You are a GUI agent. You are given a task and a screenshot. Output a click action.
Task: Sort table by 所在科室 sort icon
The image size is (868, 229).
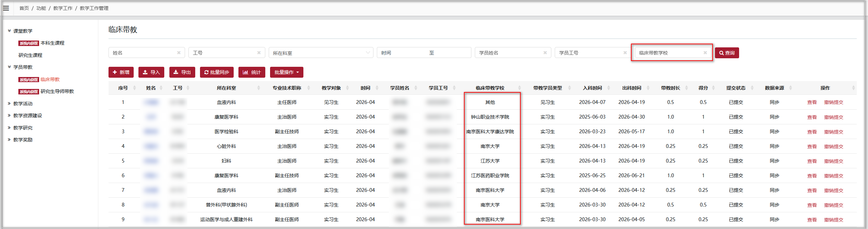tap(258, 88)
